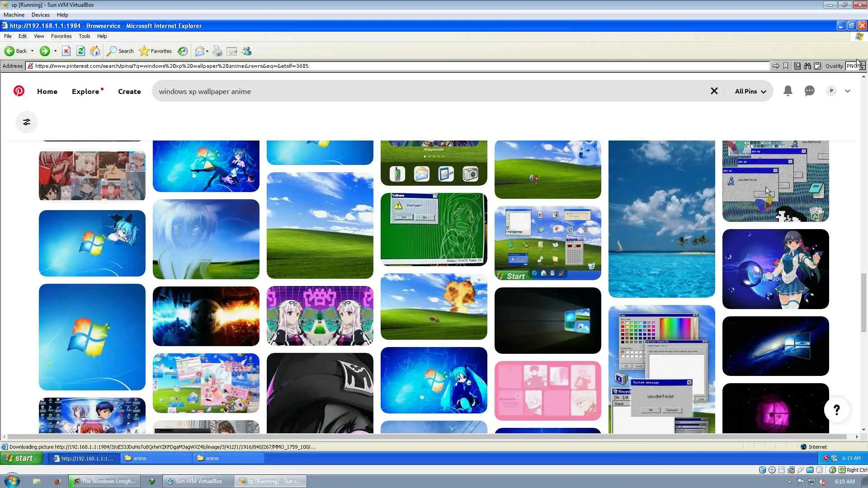The width and height of the screenshot is (868, 488).
Task: Click the search box with wallpaper query
Action: pyautogui.click(x=429, y=91)
